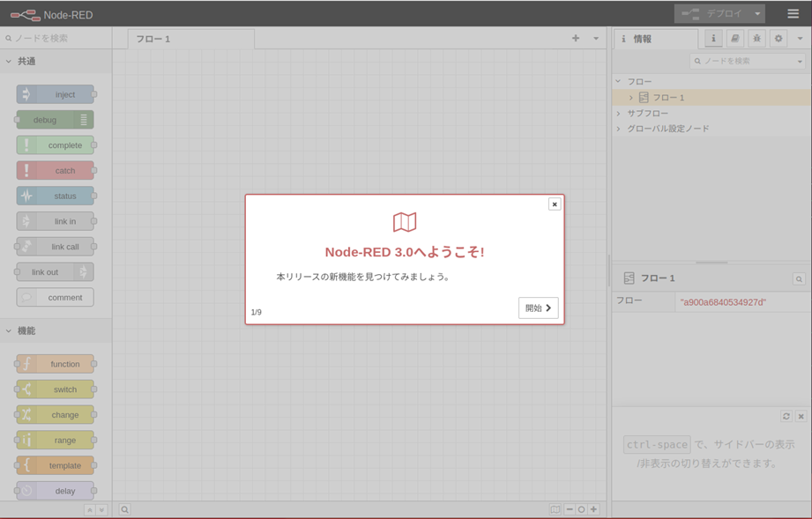This screenshot has height=519, width=812.
Task: Open the hamburger main menu
Action: pos(793,14)
